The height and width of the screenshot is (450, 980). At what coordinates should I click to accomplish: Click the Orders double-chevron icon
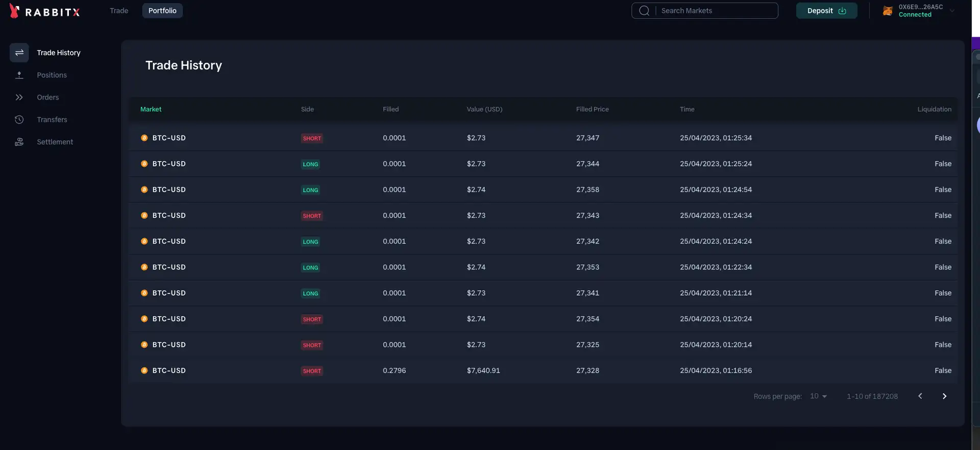pyautogui.click(x=19, y=97)
